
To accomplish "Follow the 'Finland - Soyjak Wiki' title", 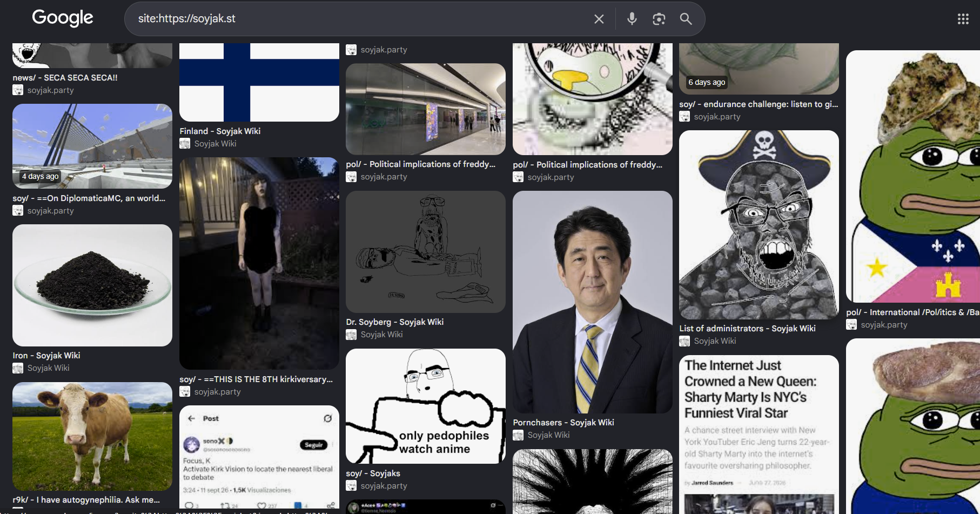I will click(220, 131).
